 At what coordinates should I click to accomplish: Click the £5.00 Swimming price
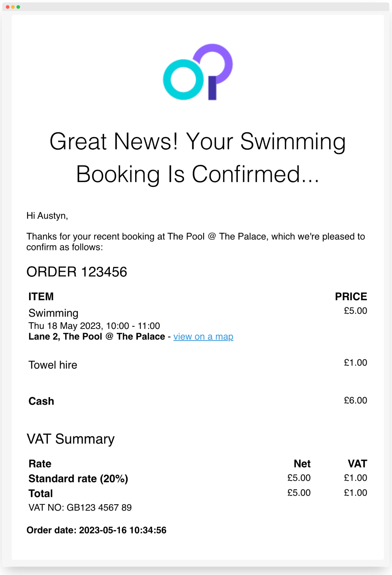(355, 311)
